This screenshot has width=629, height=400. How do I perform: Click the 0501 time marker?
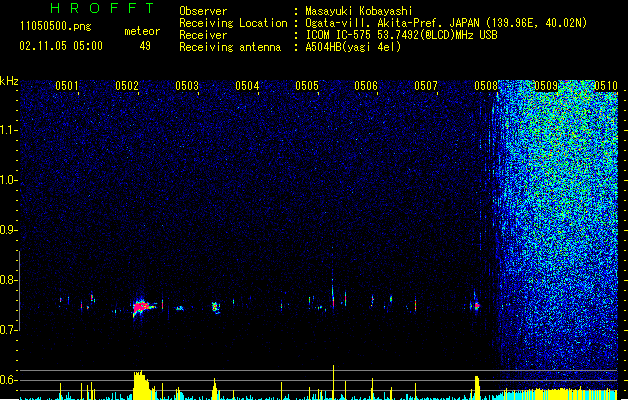pyautogui.click(x=67, y=86)
